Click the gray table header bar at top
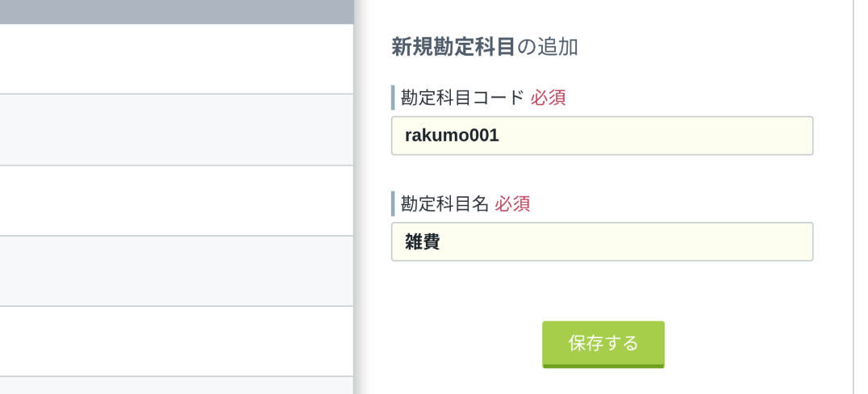 [x=177, y=11]
